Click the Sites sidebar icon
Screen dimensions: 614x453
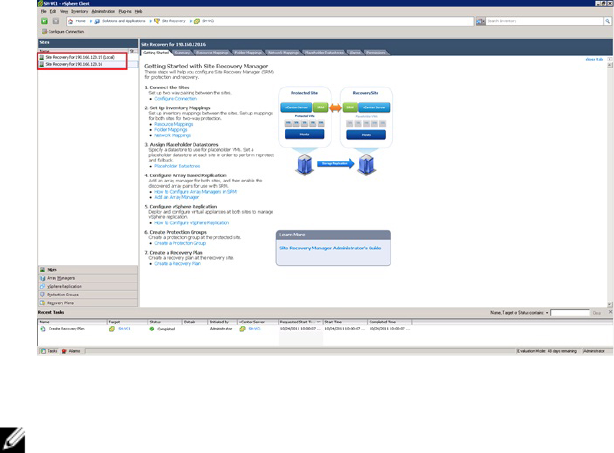pos(43,270)
